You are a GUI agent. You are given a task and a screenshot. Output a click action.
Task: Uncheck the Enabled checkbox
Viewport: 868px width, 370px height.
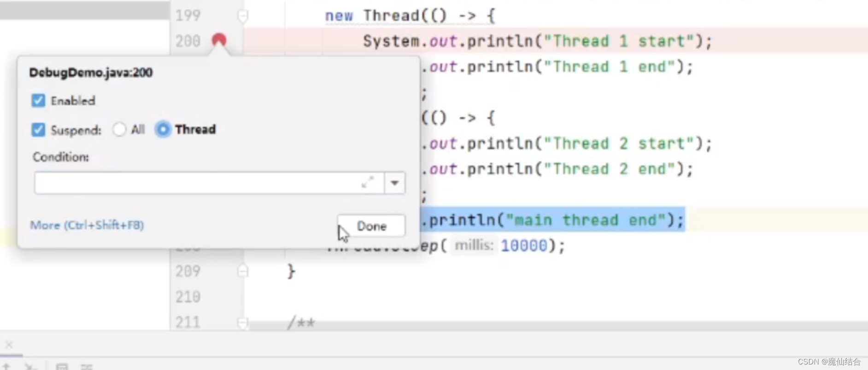tap(39, 100)
